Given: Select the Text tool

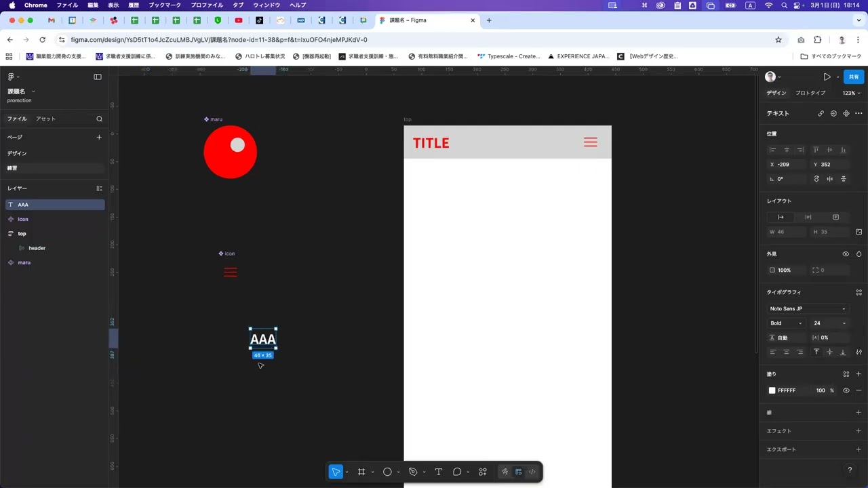Looking at the screenshot, I should coord(439,472).
